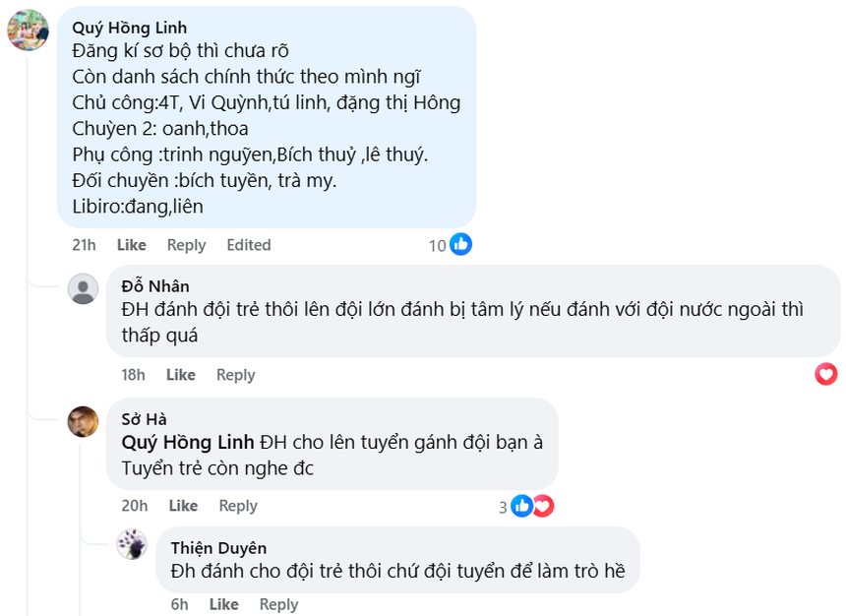846x616 pixels.
Task: Click Thiện Duyên's profile avatar
Action: click(131, 544)
